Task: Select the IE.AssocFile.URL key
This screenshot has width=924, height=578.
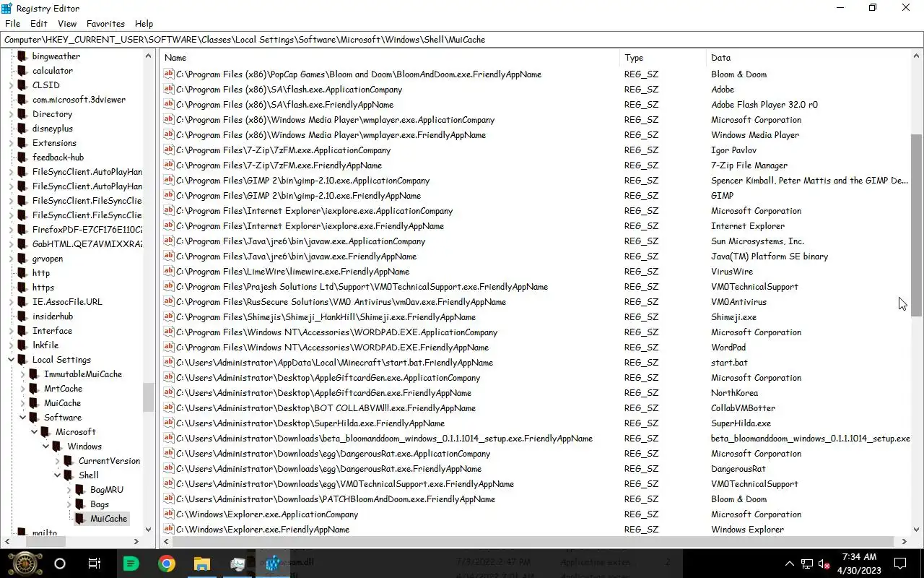Action: 67,301
